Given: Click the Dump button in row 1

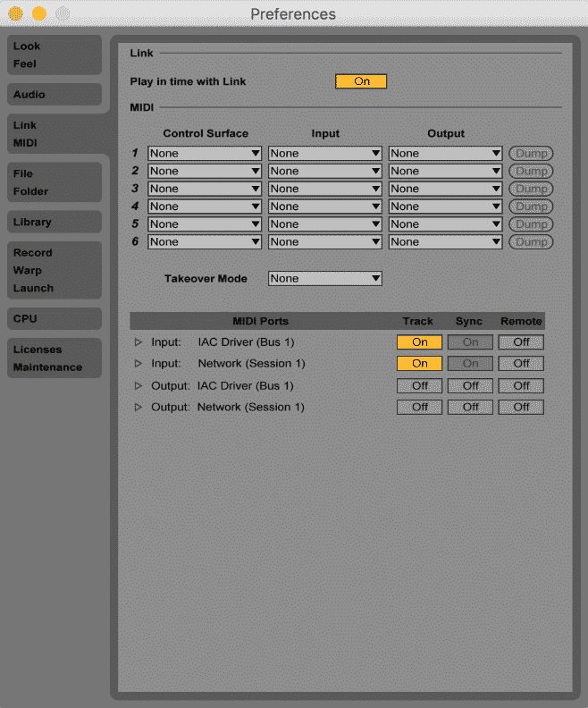Looking at the screenshot, I should click(531, 154).
